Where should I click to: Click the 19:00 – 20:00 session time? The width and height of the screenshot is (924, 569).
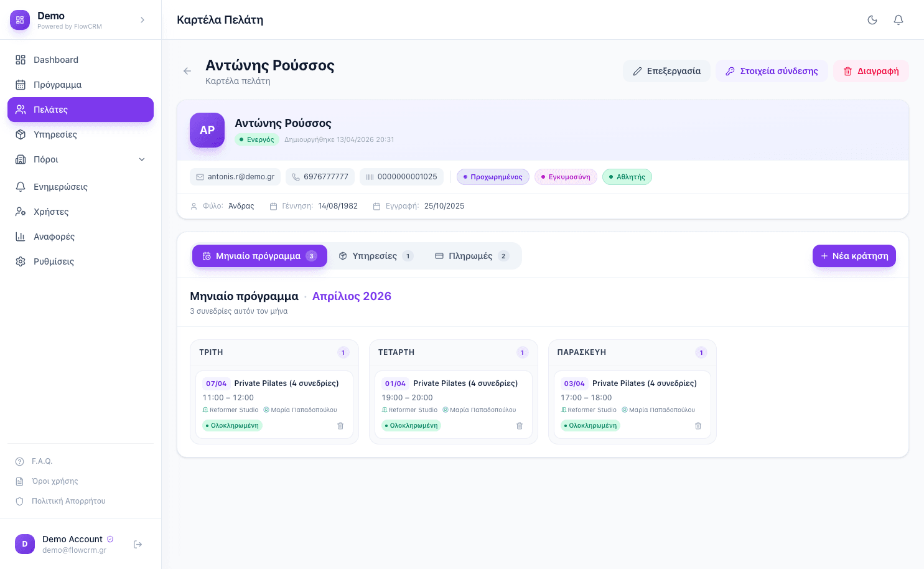click(407, 398)
